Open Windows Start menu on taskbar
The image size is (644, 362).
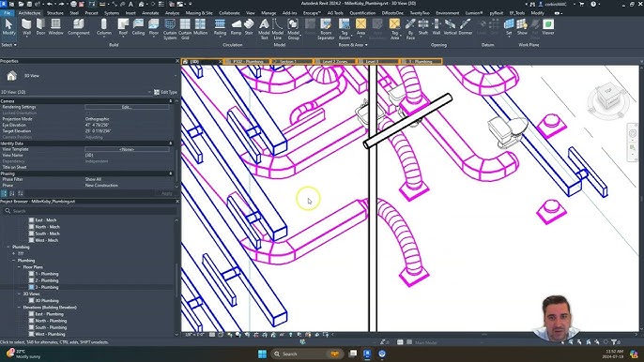(262, 354)
